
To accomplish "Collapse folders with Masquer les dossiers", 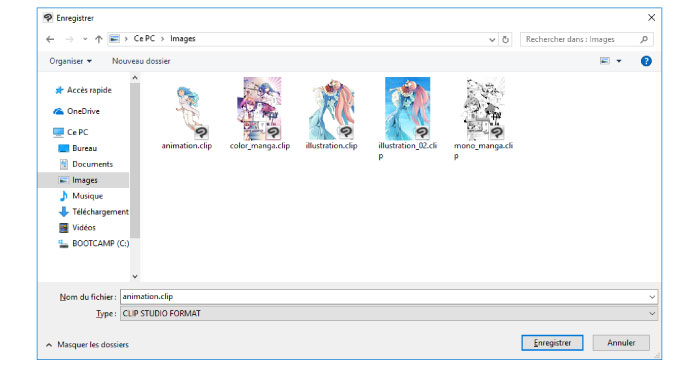I will pyautogui.click(x=87, y=345).
